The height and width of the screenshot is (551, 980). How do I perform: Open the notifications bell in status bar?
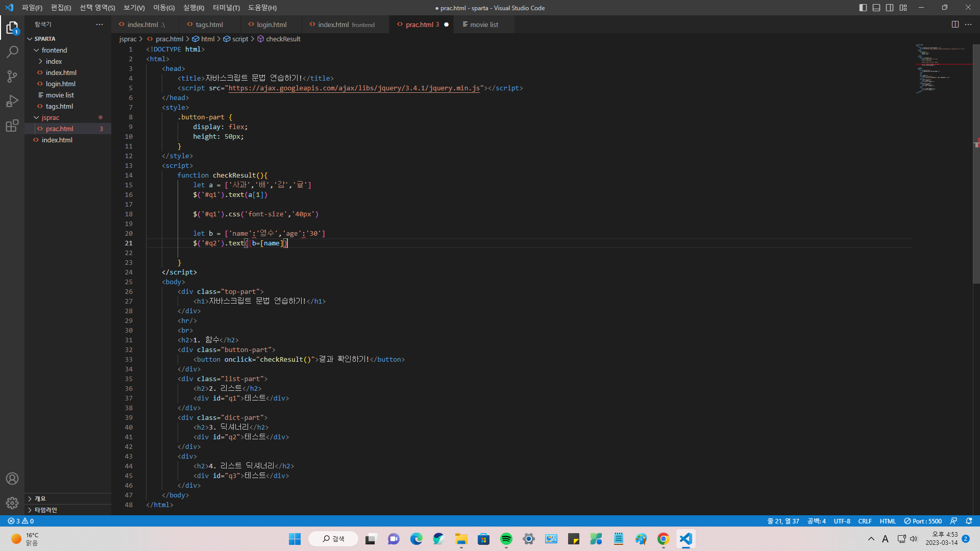pyautogui.click(x=969, y=521)
